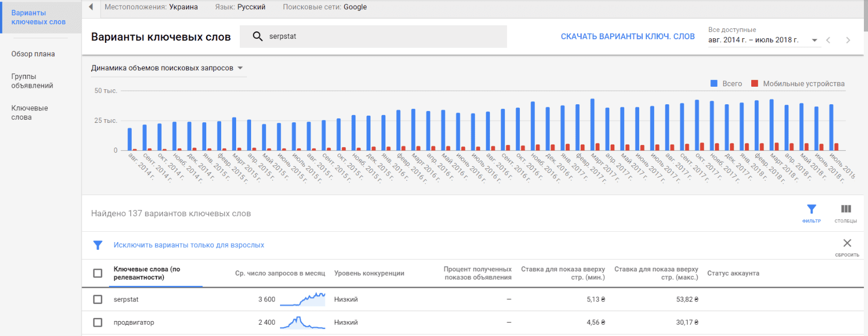The image size is (868, 336).
Task: Click the red Мобильные устройства legend swatch
Action: tap(754, 84)
